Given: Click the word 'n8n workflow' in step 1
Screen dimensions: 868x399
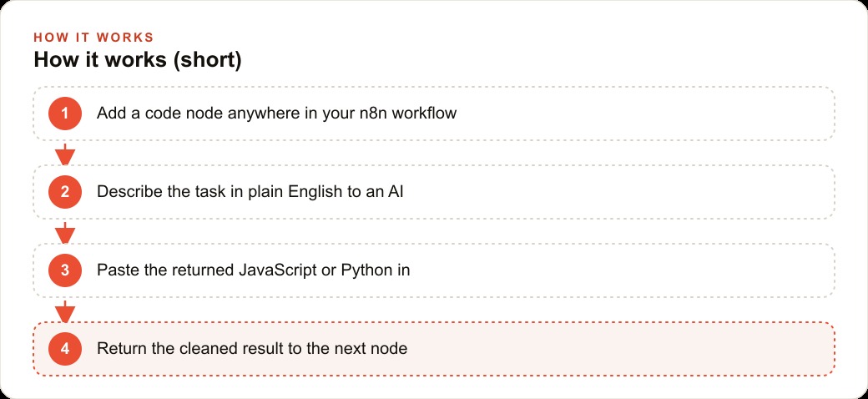Looking at the screenshot, I should tap(407, 114).
